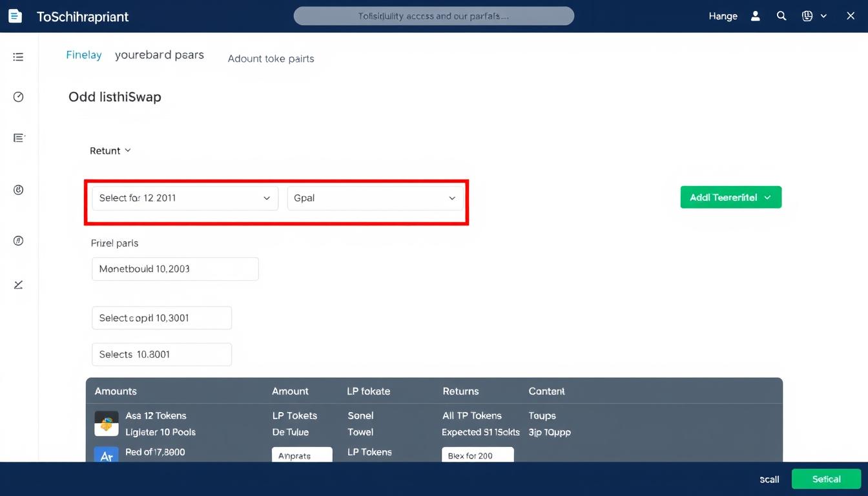
Task: Open the Retunt dropdown
Action: click(110, 150)
